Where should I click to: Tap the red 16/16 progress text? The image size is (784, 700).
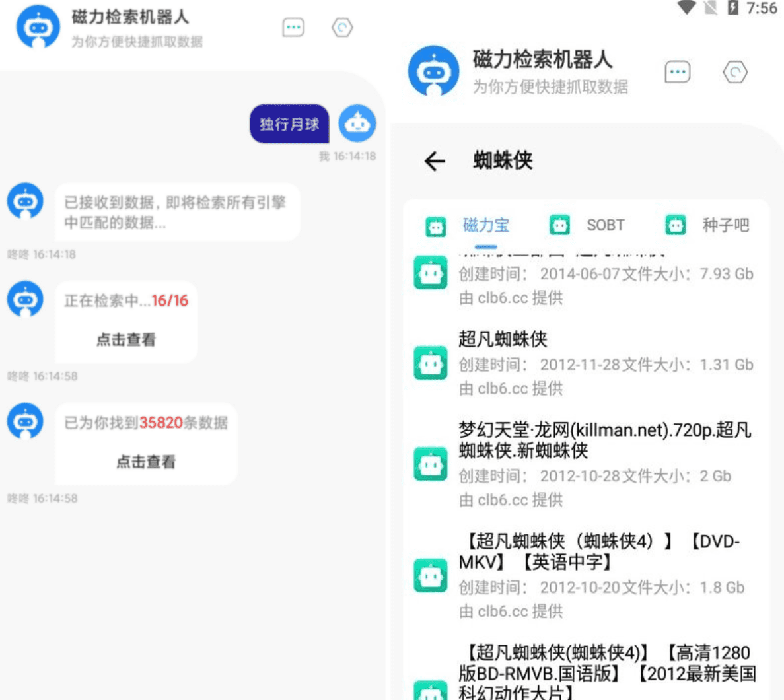click(170, 300)
